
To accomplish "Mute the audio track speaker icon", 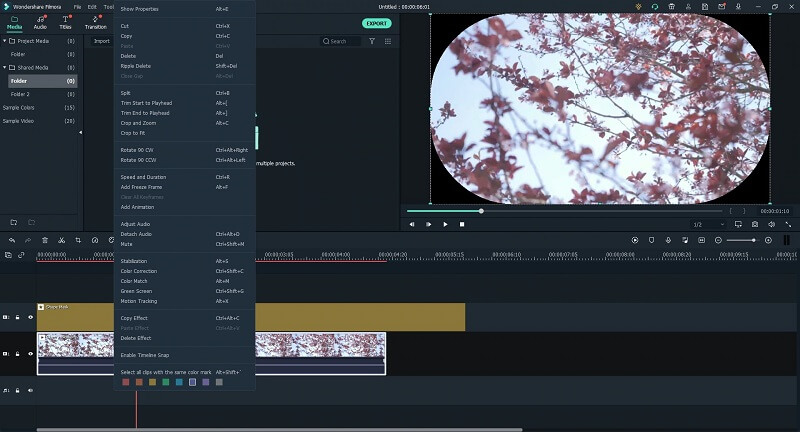I will click(30, 390).
